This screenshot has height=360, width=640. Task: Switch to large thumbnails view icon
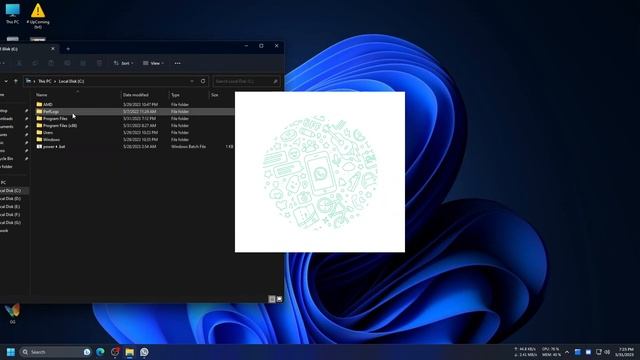(x=280, y=299)
